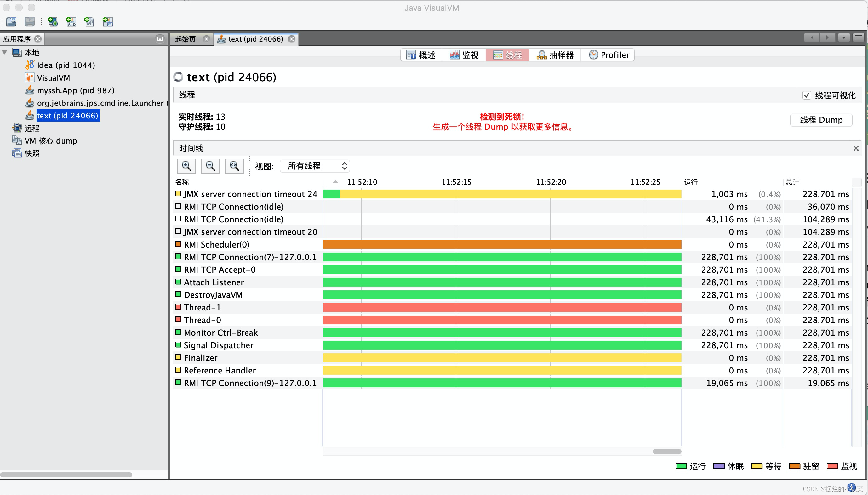The image size is (868, 495).
Task: Switch to the 概述 tab
Action: (421, 55)
